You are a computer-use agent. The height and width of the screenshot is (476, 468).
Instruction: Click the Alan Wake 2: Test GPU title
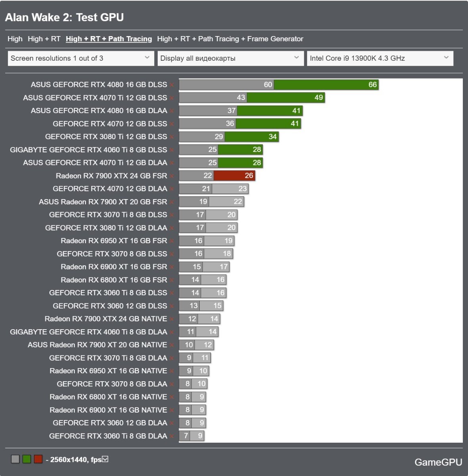click(x=64, y=17)
